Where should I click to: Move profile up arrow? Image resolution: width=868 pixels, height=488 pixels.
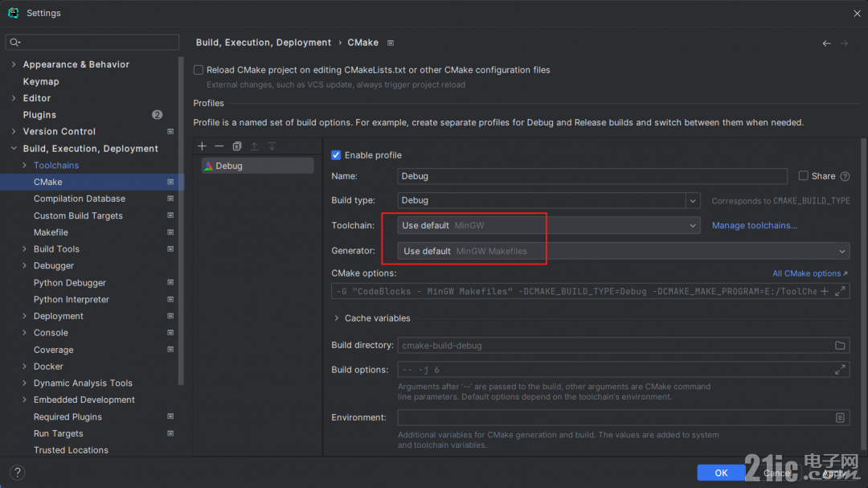pyautogui.click(x=254, y=146)
